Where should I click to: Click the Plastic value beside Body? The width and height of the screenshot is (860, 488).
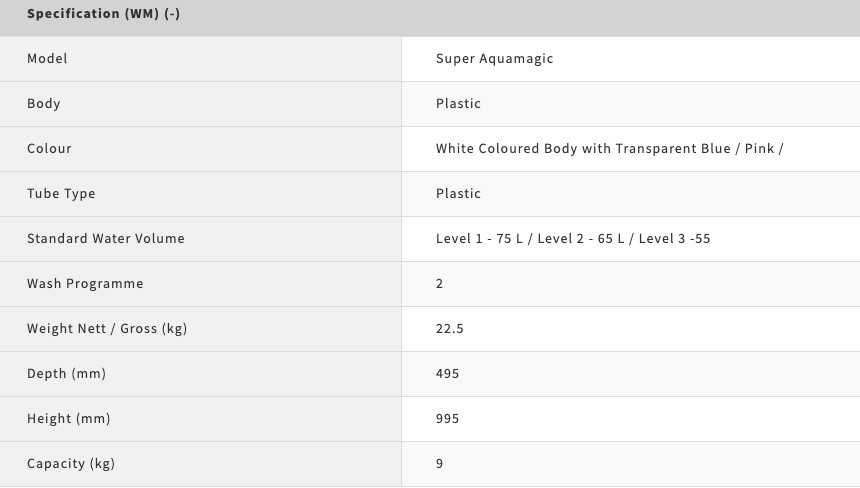click(458, 104)
